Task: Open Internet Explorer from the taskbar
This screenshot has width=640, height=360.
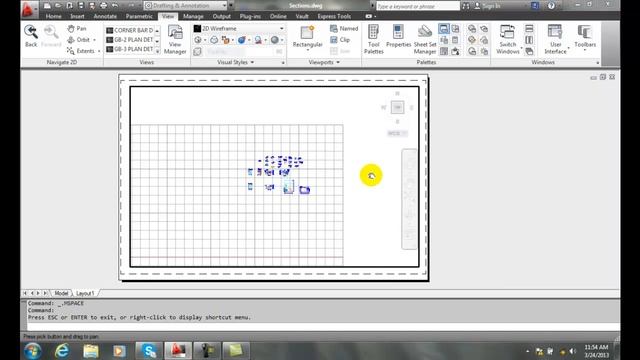Action: coord(62,351)
